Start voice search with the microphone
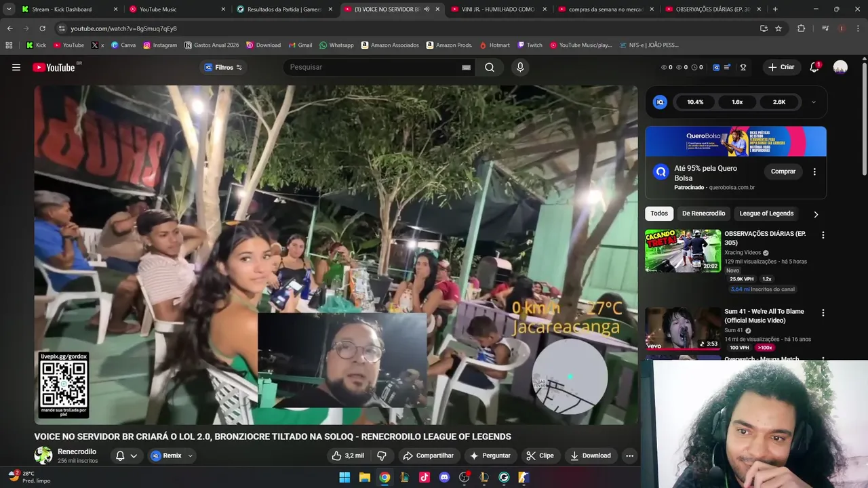The height and width of the screenshot is (488, 868). tap(520, 67)
